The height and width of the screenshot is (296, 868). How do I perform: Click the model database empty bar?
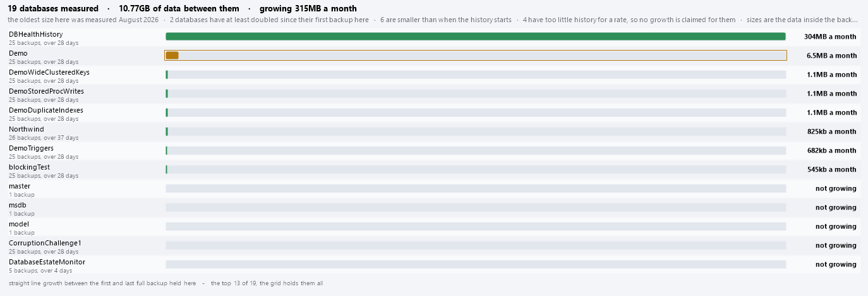476,226
